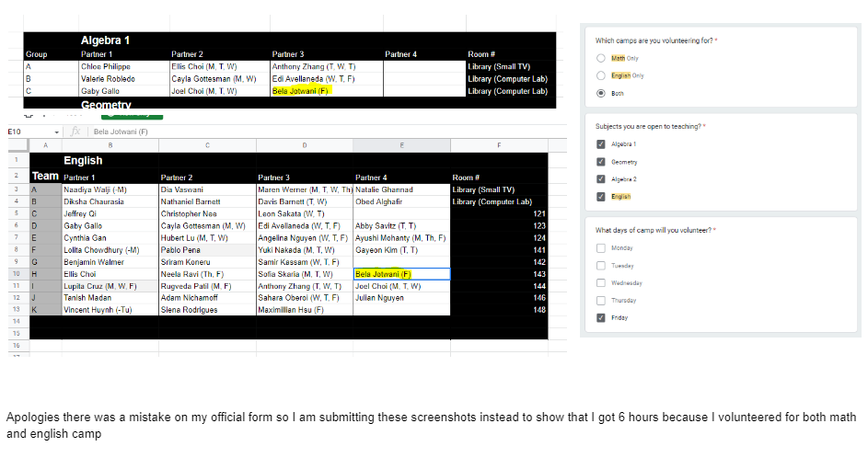Click the Sofia Skaria (M, T, W) cell

click(x=305, y=274)
